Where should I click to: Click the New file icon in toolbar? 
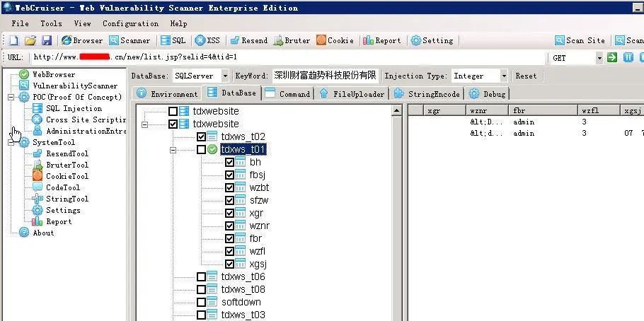pos(14,40)
